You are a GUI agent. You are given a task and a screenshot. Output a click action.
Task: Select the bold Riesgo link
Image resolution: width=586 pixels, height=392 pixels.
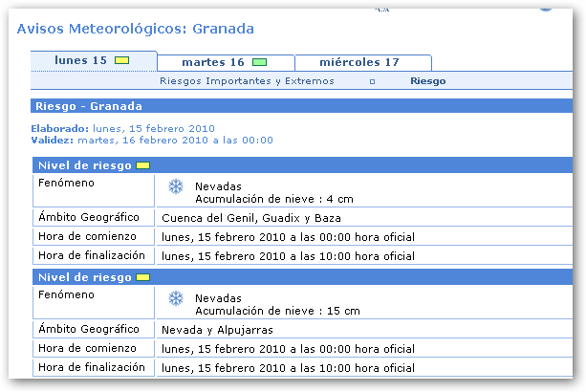pyautogui.click(x=427, y=81)
